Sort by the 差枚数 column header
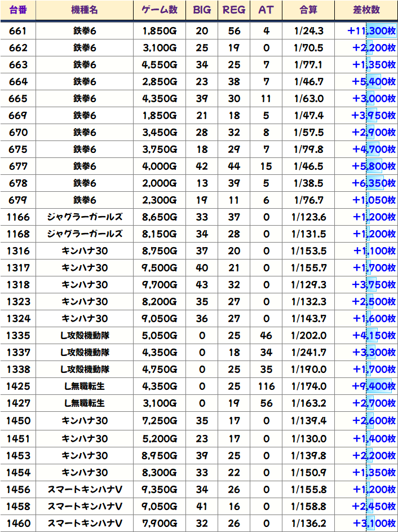This screenshot has width=398, height=532. (x=366, y=10)
